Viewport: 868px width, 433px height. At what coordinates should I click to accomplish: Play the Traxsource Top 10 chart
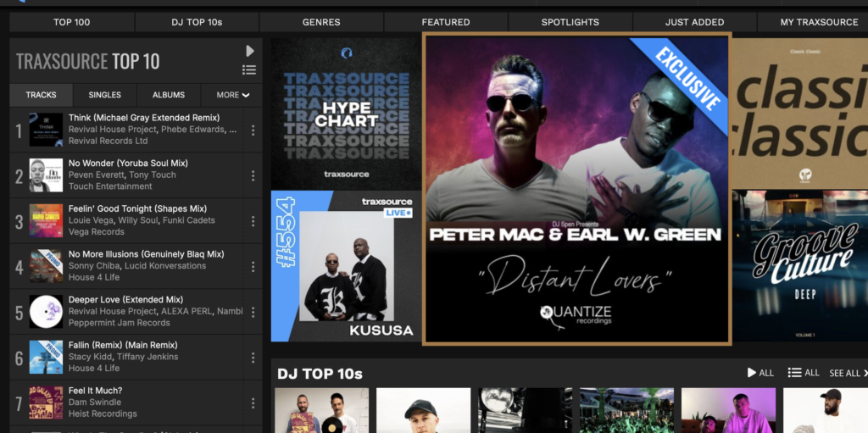coord(249,51)
